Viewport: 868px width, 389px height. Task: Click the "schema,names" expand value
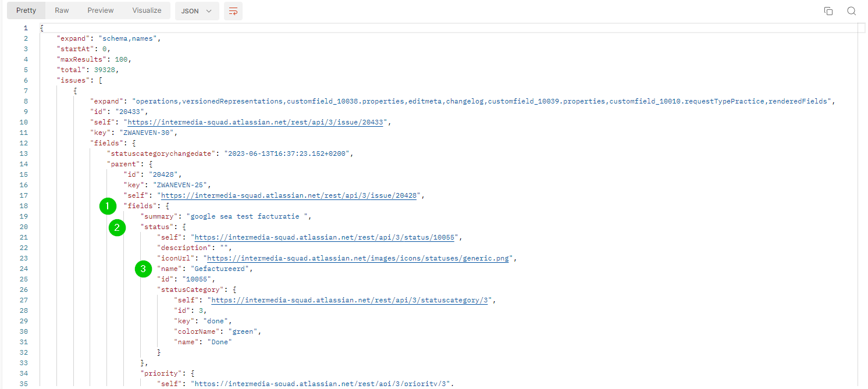coord(127,38)
